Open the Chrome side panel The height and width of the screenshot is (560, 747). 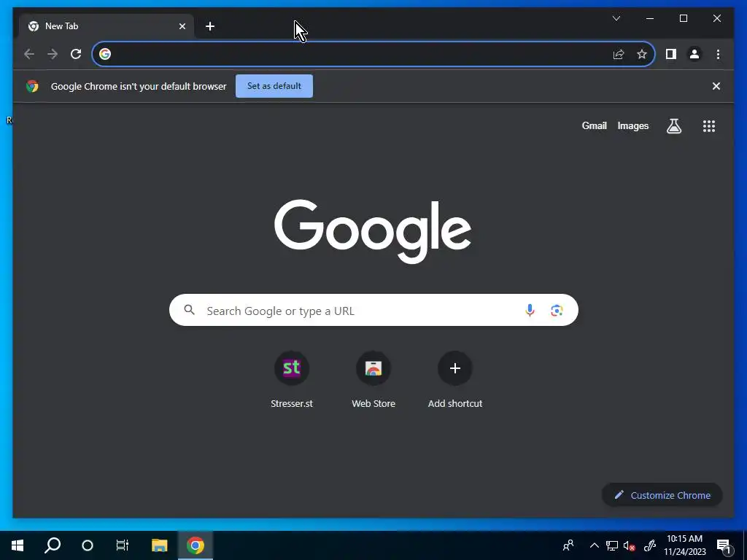(671, 54)
